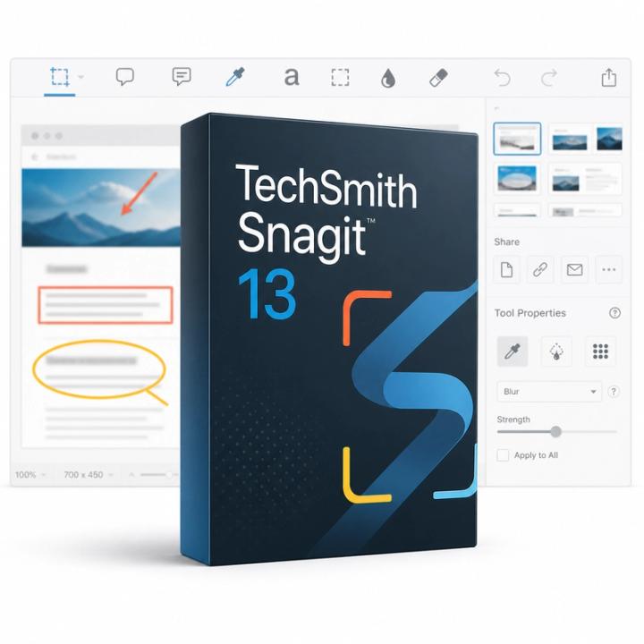Undo the last action
644x644 pixels.
click(502, 78)
